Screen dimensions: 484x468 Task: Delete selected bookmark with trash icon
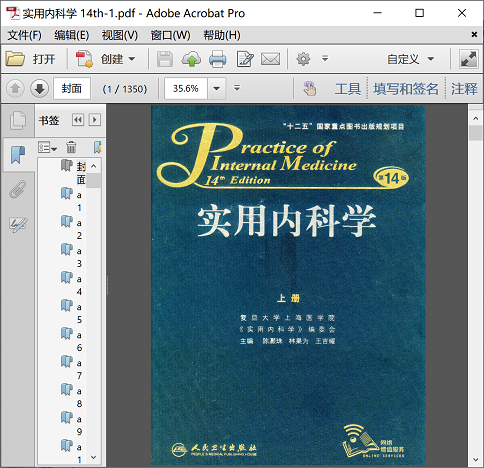tap(71, 147)
